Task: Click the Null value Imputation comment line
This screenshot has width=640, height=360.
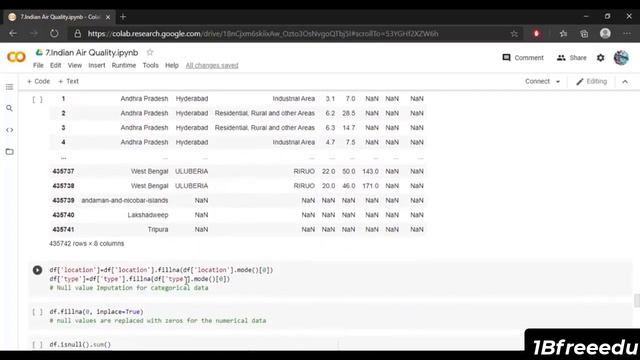Action: [x=129, y=288]
